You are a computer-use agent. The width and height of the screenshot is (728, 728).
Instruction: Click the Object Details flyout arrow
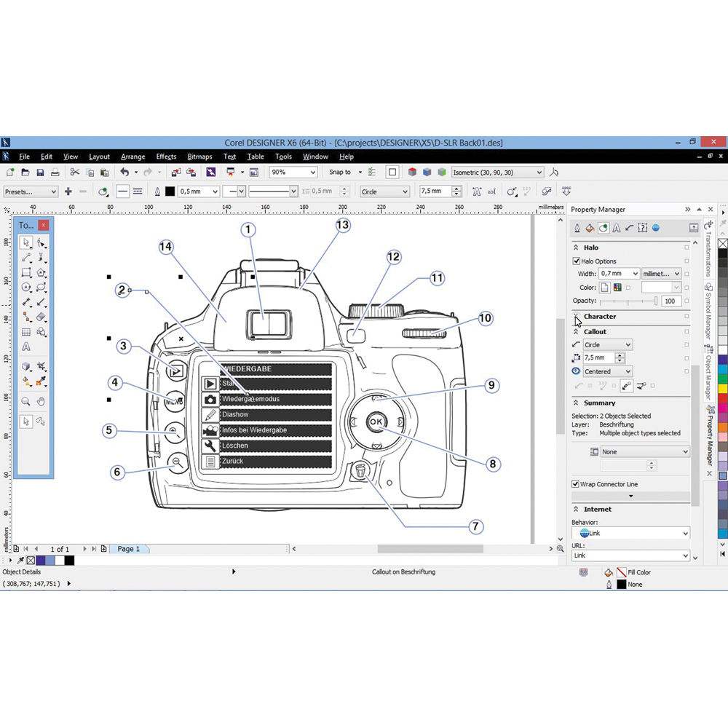point(233,571)
